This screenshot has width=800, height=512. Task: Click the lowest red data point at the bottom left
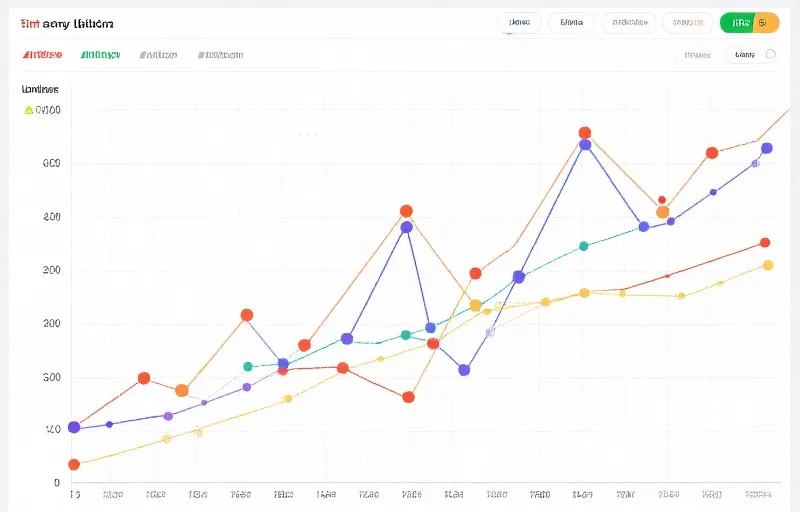tap(73, 464)
